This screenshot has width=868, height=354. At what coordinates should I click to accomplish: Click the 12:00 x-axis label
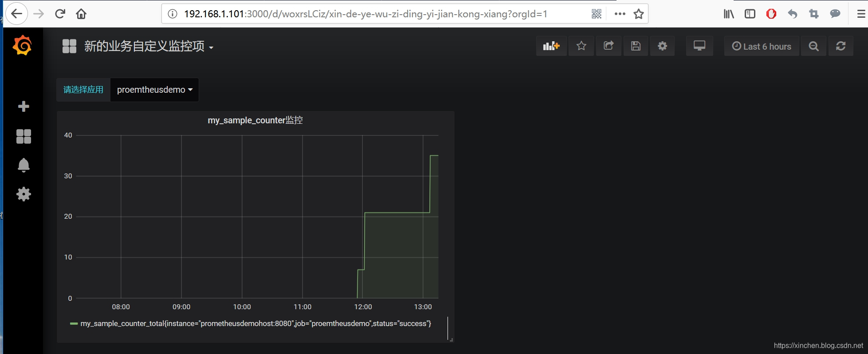point(363,307)
